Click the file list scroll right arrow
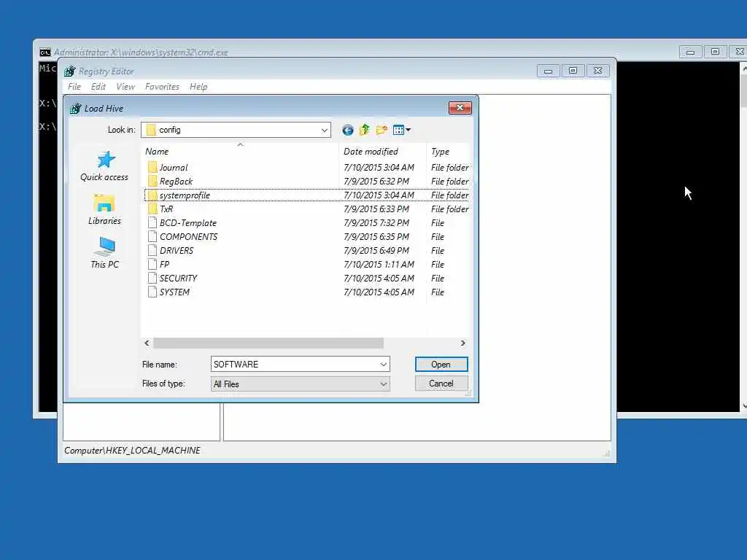The image size is (747, 560). (462, 343)
